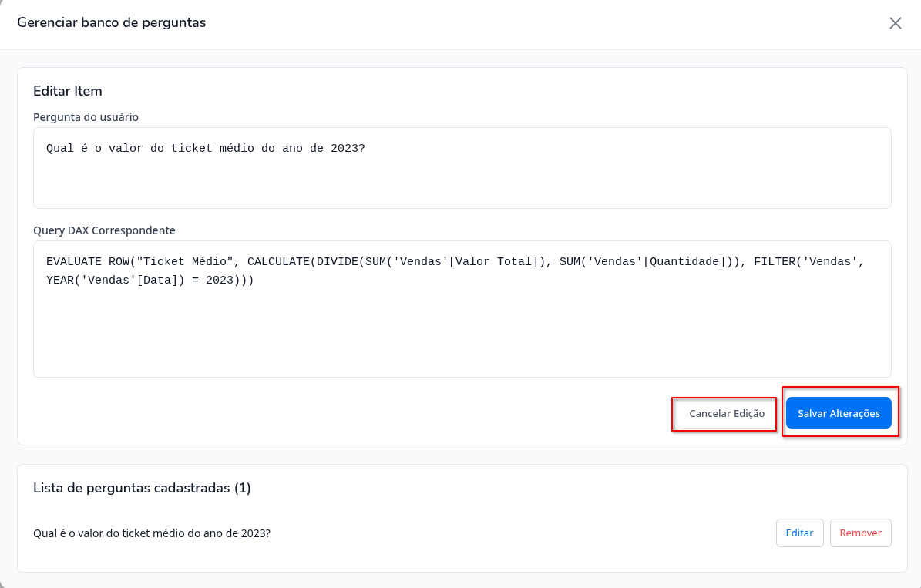Image resolution: width=921 pixels, height=588 pixels.
Task: Focus the Query DAX Correspondente text area
Action: point(462,331)
